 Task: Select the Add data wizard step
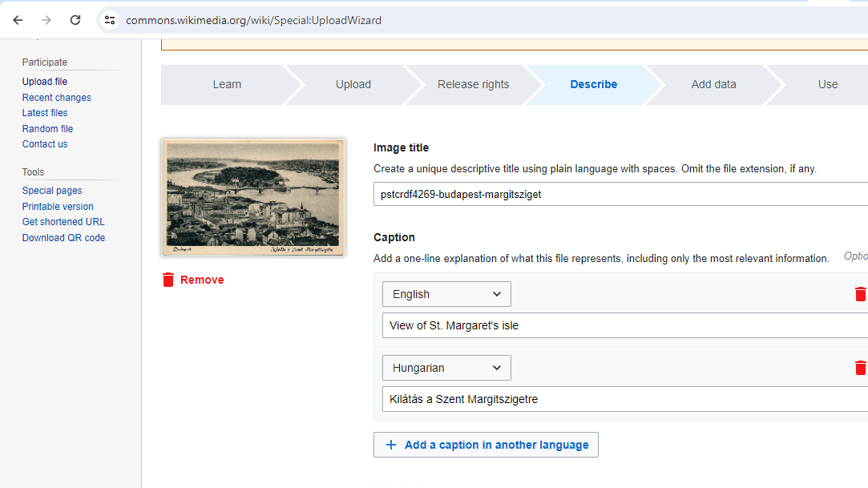[713, 85]
